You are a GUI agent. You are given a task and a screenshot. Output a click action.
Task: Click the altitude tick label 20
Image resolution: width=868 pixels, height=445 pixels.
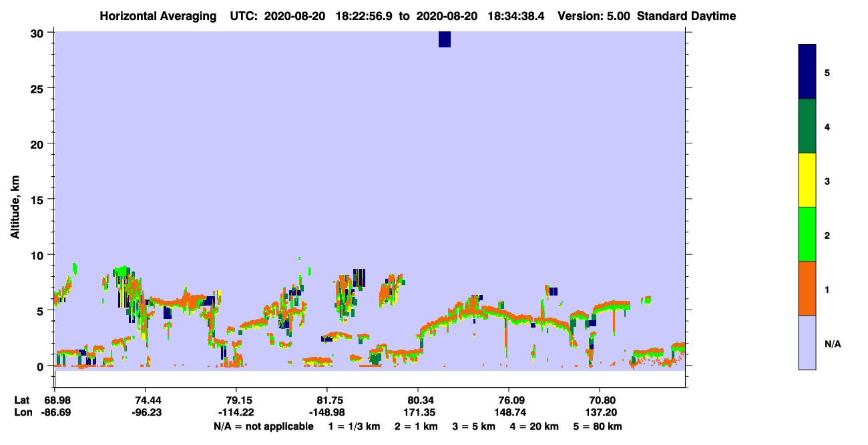pyautogui.click(x=39, y=144)
